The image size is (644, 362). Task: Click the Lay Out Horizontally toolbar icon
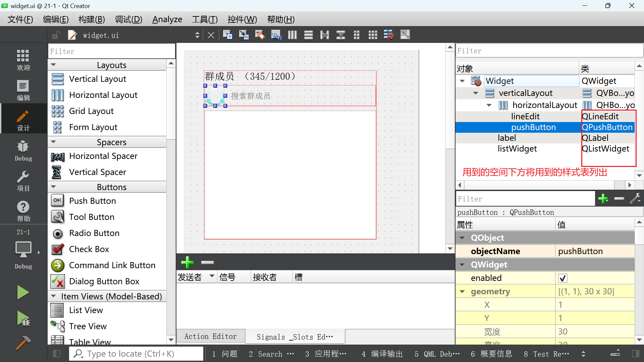(292, 35)
